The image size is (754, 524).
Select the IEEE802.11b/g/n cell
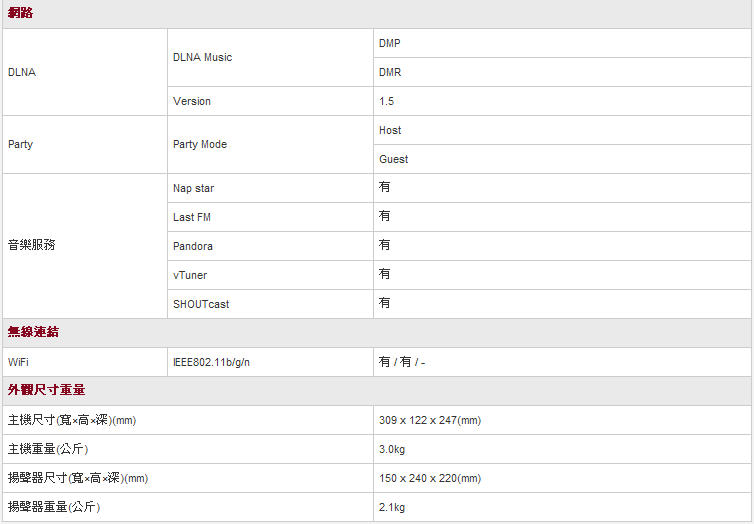(211, 362)
